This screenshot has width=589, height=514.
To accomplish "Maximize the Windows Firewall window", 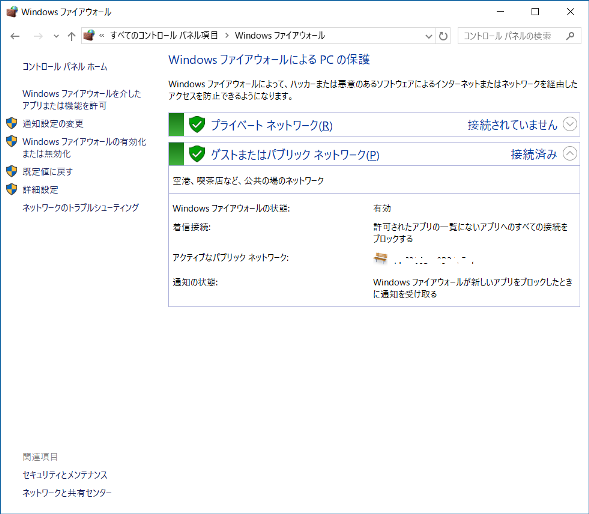I will tap(535, 12).
